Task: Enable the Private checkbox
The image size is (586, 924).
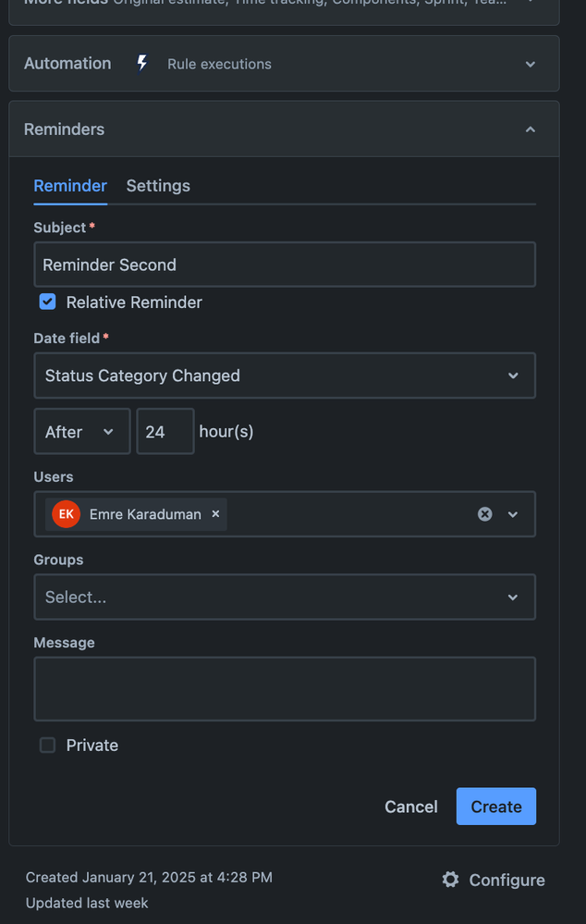Action: point(48,745)
